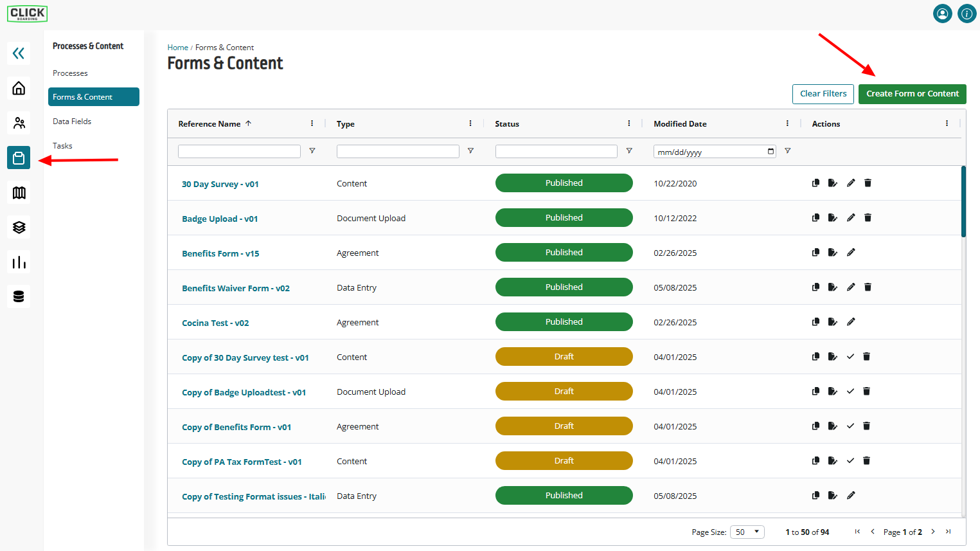Open the stacked layers icon in the sidebar
This screenshot has height=551, width=980.
(19, 227)
